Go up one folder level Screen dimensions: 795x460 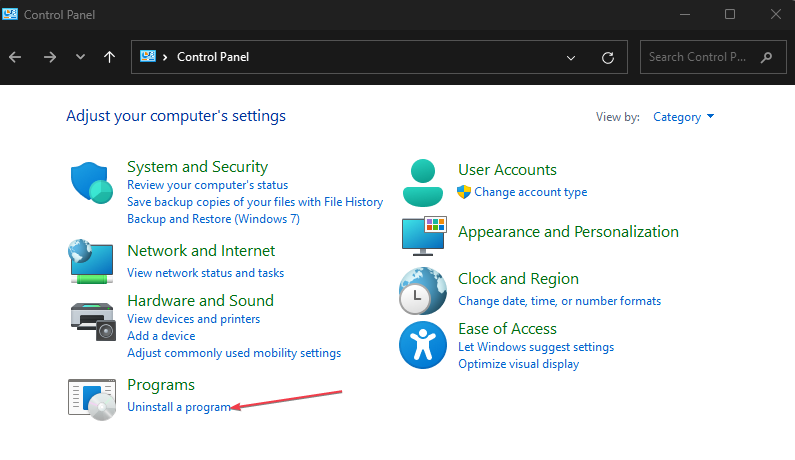(x=109, y=57)
